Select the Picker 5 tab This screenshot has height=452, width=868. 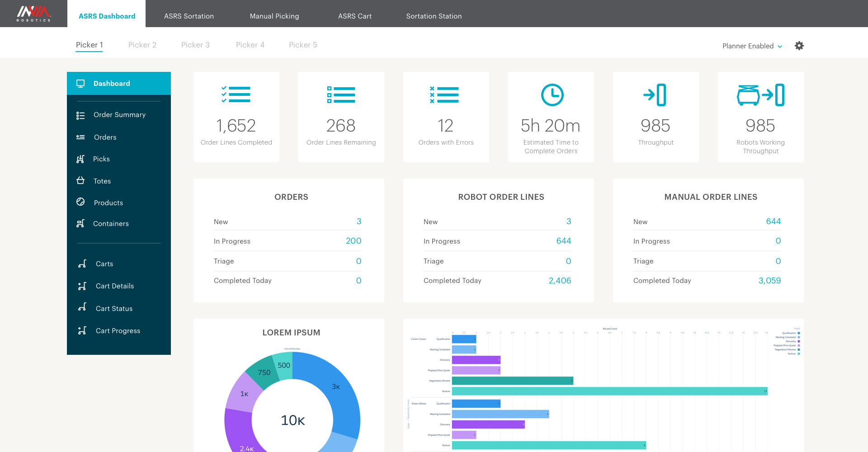(x=303, y=45)
